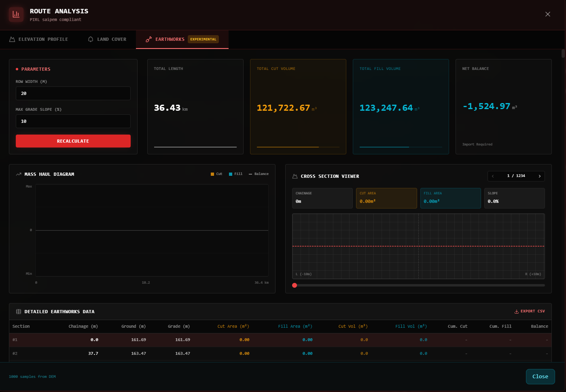Viewport: 566px width, 392px height.
Task: Click the table grid icon beside Detailed Earthworks Data
Action: coord(19,311)
